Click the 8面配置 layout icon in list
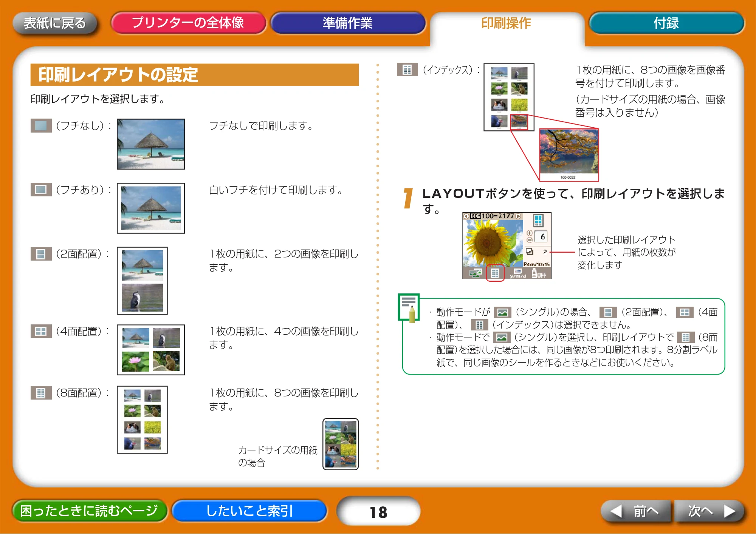 pyautogui.click(x=41, y=393)
